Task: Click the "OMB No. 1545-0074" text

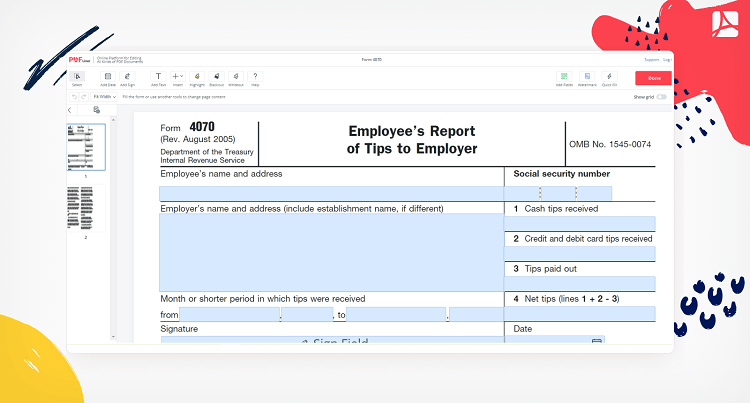Action: [610, 144]
